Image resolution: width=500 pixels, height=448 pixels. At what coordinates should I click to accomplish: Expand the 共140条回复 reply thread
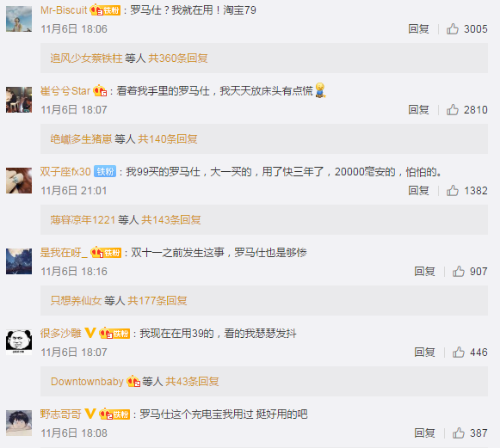click(x=168, y=139)
